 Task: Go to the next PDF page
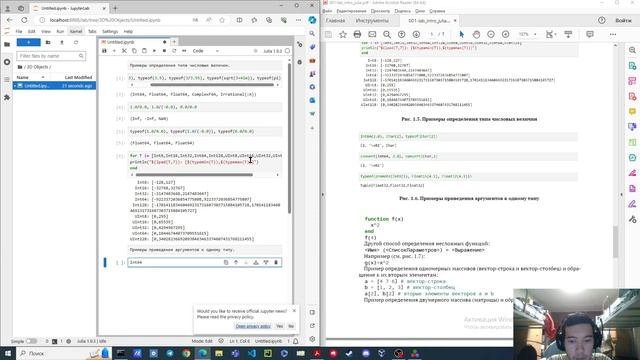(416, 34)
